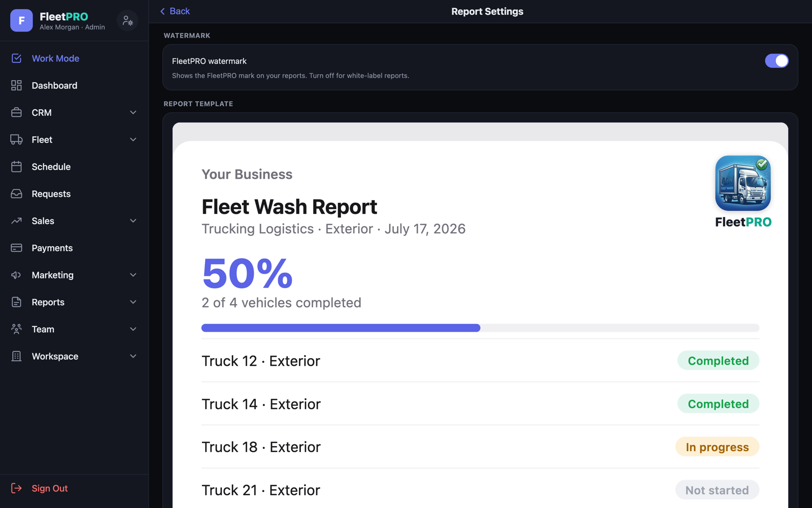Click the watermark description text
812x508 pixels.
pos(290,76)
